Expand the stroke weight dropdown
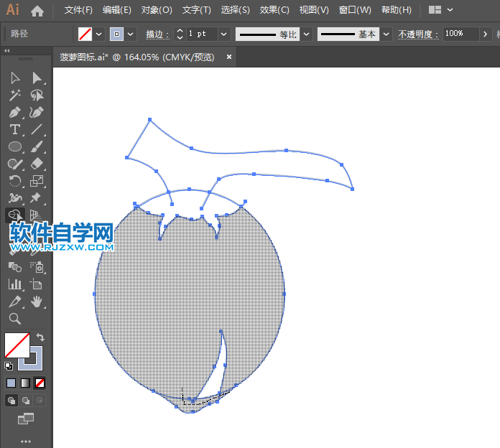 point(224,34)
